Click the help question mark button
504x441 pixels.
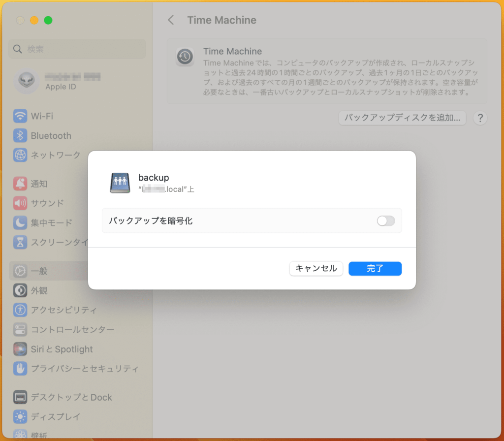pos(480,118)
